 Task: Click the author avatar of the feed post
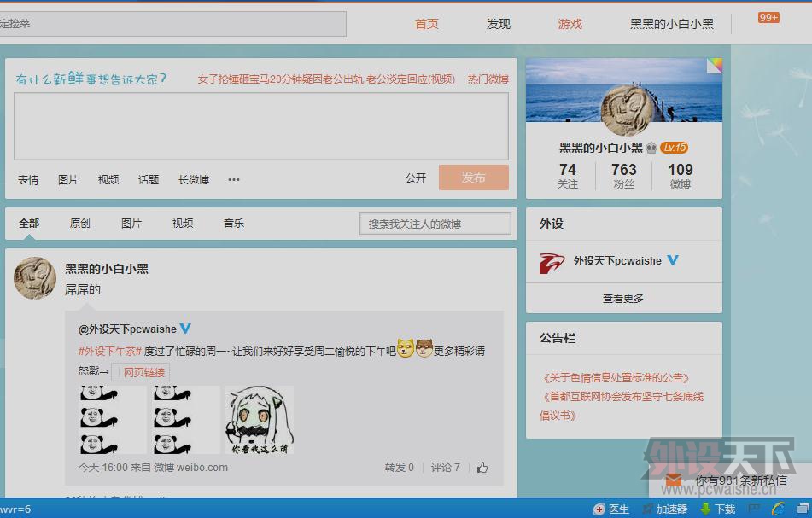pos(35,278)
